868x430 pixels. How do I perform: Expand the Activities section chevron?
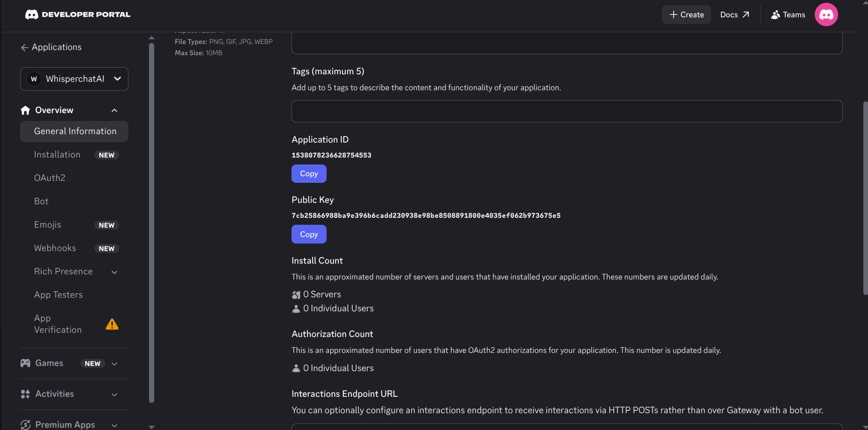pos(114,394)
